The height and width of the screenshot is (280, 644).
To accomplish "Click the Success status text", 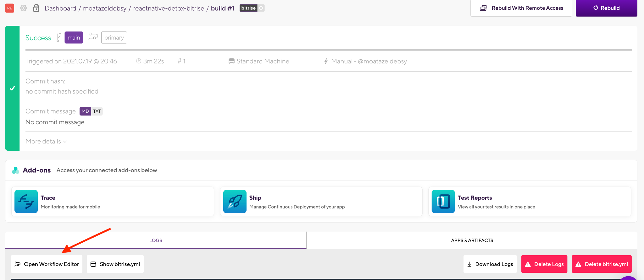I will click(x=38, y=38).
